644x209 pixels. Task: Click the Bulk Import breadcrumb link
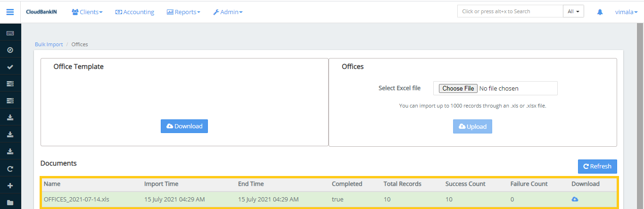tap(49, 44)
